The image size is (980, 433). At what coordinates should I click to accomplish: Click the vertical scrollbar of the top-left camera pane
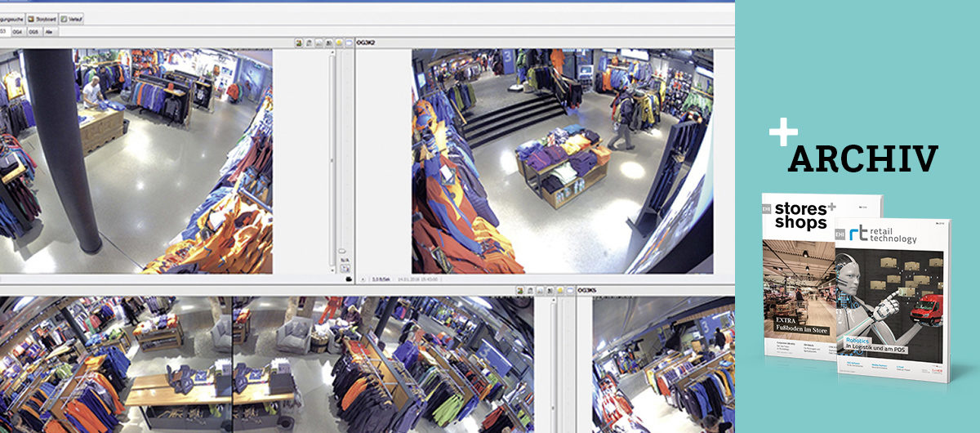coord(332,159)
